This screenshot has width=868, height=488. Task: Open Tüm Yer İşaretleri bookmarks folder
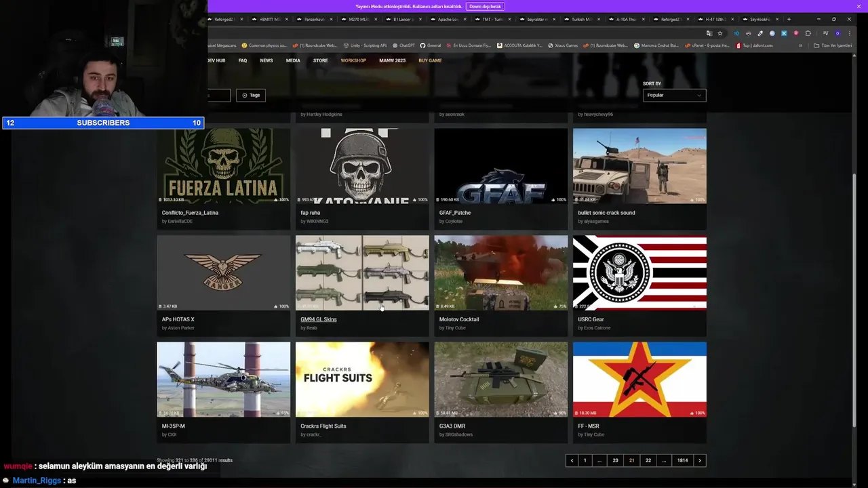tap(833, 45)
